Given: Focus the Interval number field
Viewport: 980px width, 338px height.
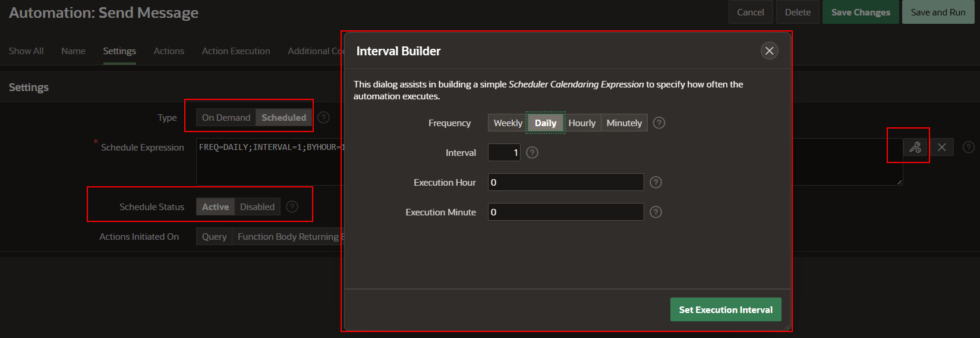Looking at the screenshot, I should pos(503,153).
